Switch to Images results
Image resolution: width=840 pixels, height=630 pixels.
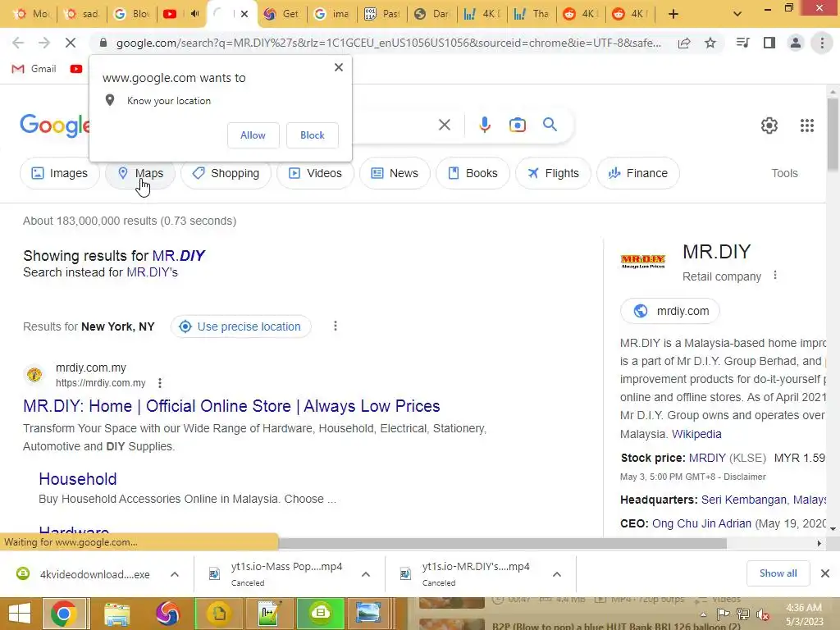click(59, 173)
